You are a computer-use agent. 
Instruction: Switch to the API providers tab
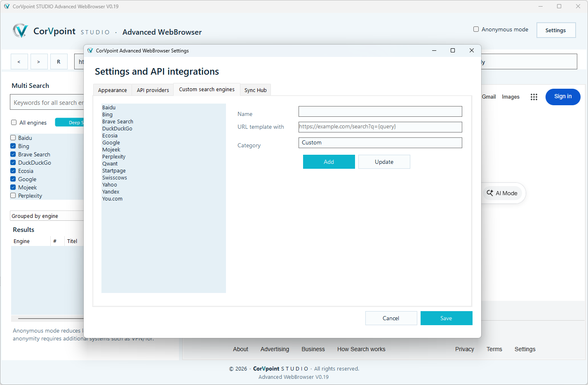coord(153,90)
